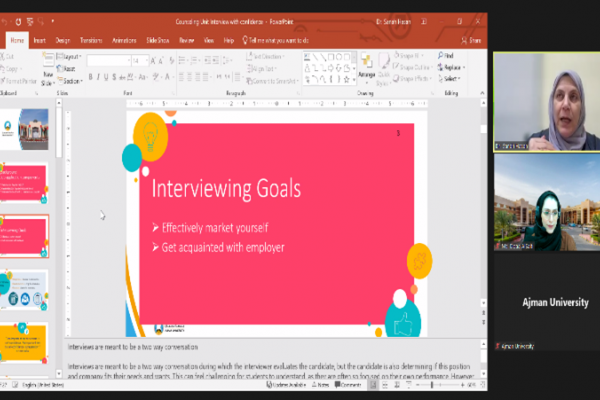The width and height of the screenshot is (600, 400).
Task: Click the Find button in Editing group
Action: [446, 55]
